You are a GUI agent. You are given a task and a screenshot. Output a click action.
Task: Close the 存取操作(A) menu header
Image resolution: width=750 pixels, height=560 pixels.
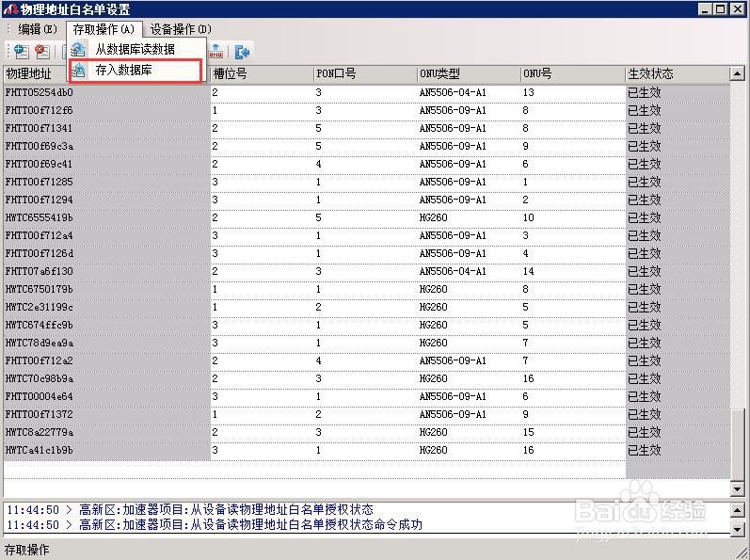click(x=104, y=29)
